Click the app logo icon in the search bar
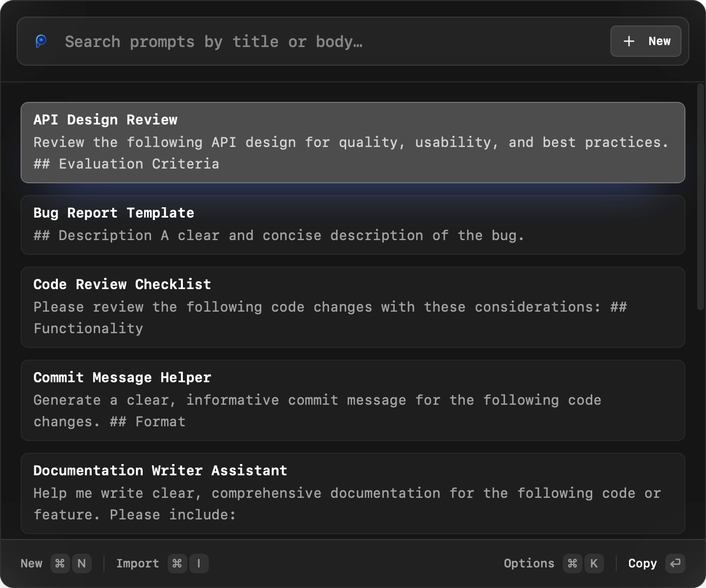Screen dimensions: 706x588 (x=41, y=42)
